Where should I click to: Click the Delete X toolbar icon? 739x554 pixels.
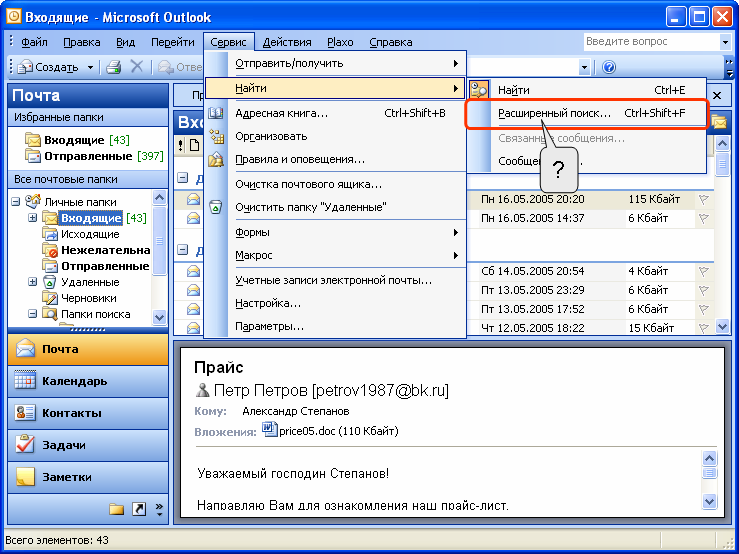tap(137, 67)
